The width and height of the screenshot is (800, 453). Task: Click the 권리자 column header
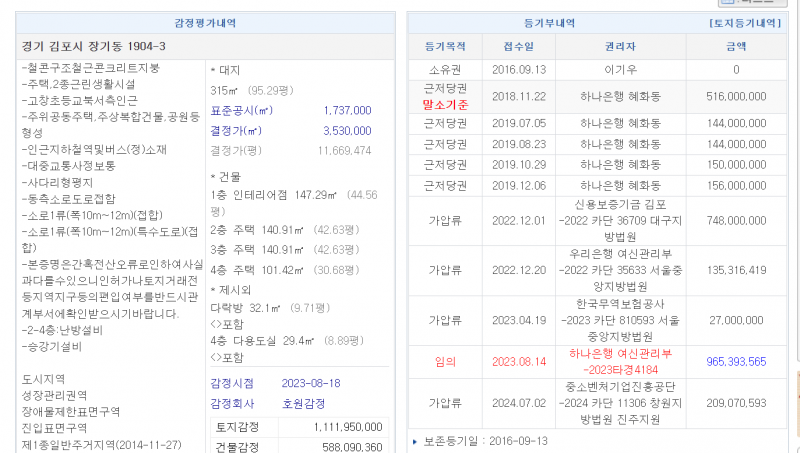tap(619, 46)
